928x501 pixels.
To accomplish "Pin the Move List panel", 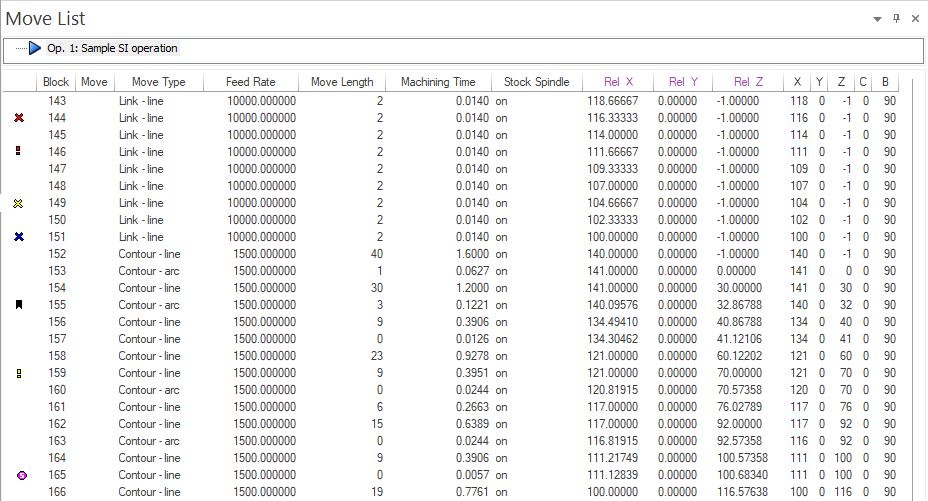I will tap(897, 18).
